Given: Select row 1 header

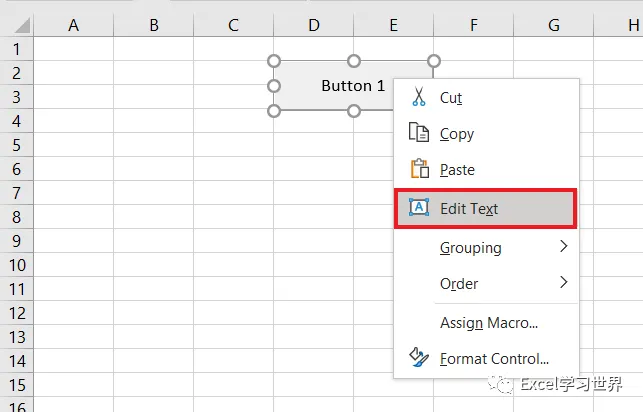Looking at the screenshot, I should (17, 48).
